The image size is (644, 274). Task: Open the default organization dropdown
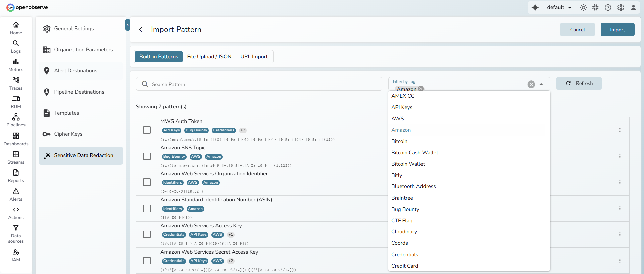pos(559,7)
